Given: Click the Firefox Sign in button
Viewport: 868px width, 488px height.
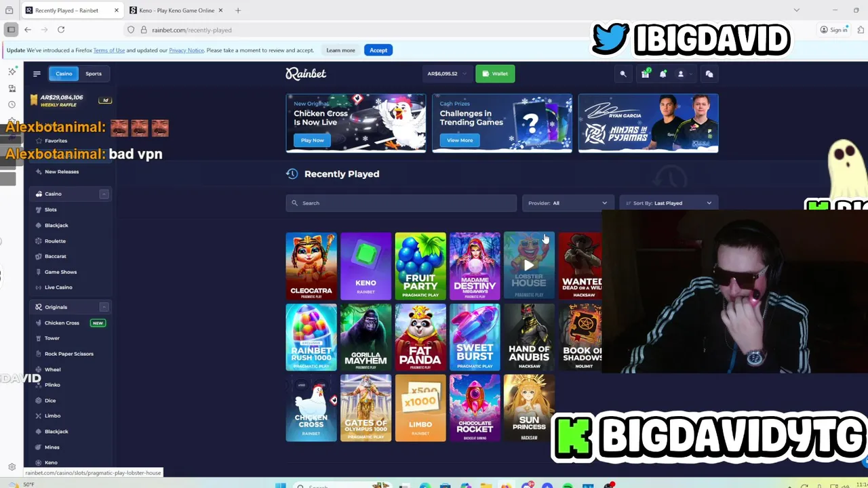Looking at the screenshot, I should [x=834, y=30].
